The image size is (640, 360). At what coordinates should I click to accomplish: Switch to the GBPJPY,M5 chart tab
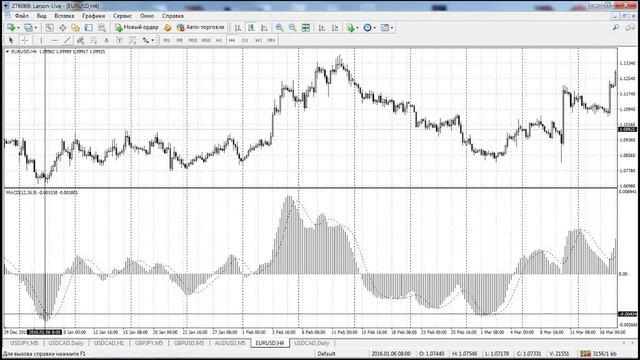149,343
